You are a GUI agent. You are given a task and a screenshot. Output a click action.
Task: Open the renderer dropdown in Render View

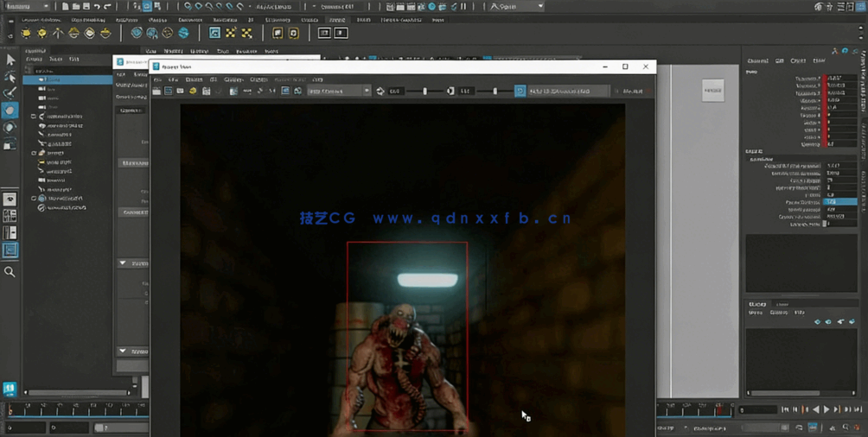pos(338,91)
